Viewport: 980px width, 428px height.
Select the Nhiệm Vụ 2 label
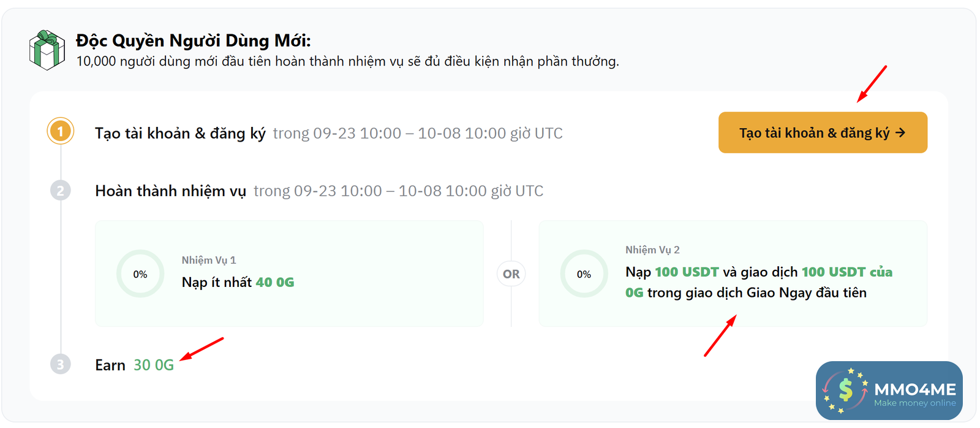[652, 250]
